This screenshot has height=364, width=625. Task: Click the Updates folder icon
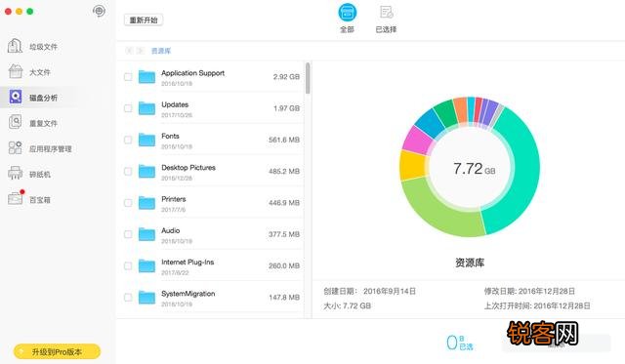pos(146,108)
